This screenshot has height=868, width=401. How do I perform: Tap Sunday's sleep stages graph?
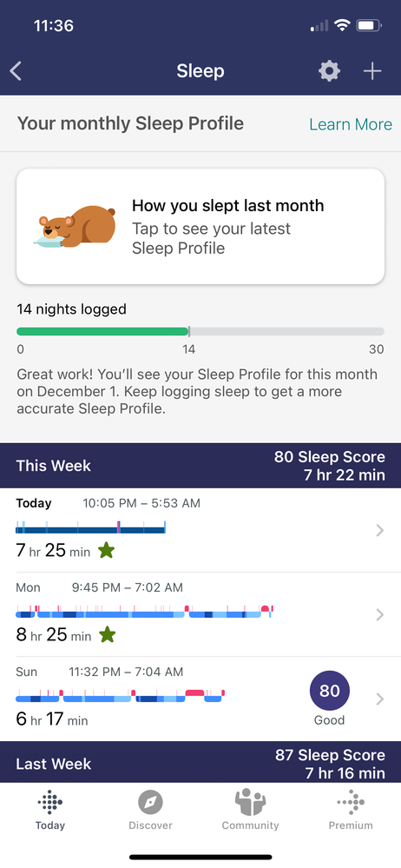[121, 696]
